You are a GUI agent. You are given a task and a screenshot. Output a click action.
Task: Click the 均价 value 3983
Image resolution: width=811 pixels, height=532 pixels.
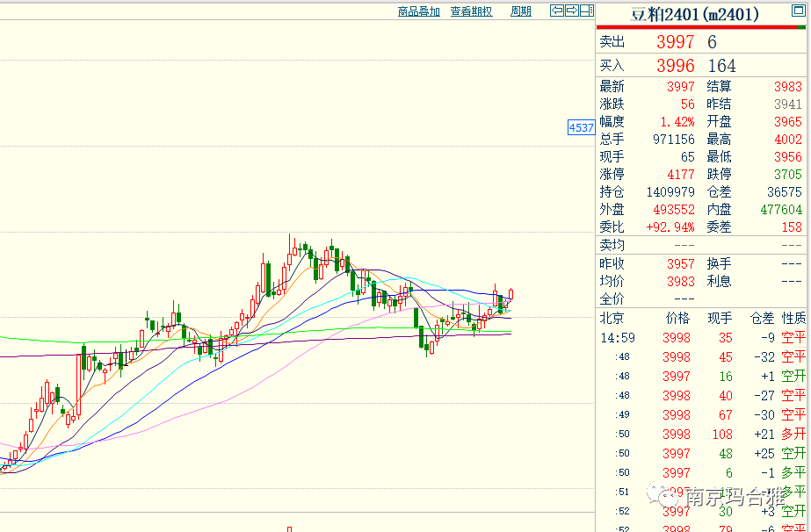point(681,282)
